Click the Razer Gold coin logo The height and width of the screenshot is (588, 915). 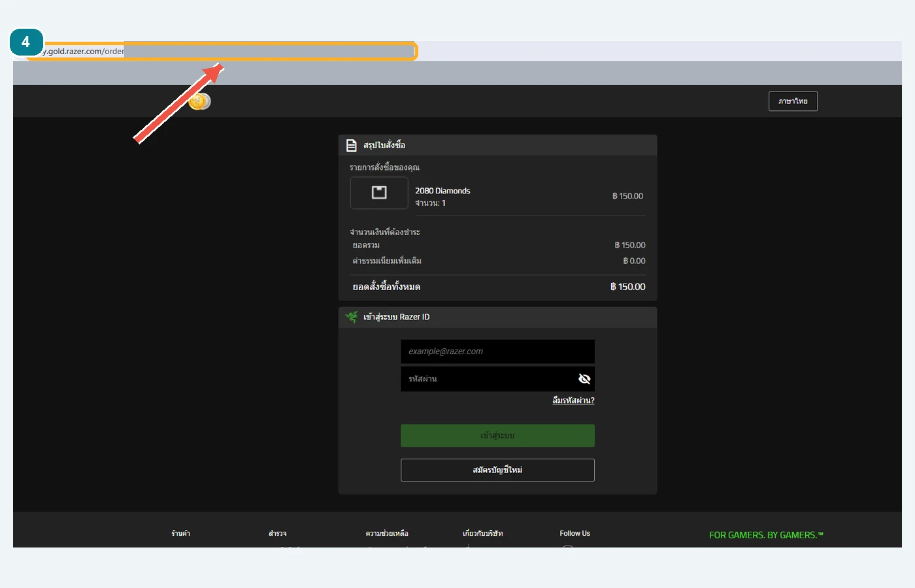click(200, 101)
